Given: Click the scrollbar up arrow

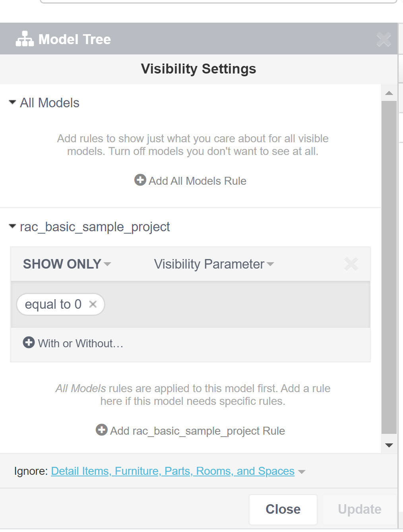Looking at the screenshot, I should [389, 93].
